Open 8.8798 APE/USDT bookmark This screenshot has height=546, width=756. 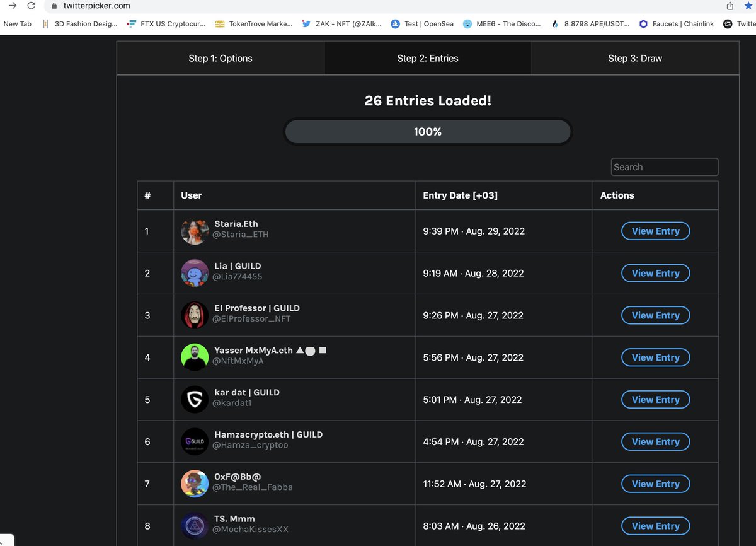(590, 24)
